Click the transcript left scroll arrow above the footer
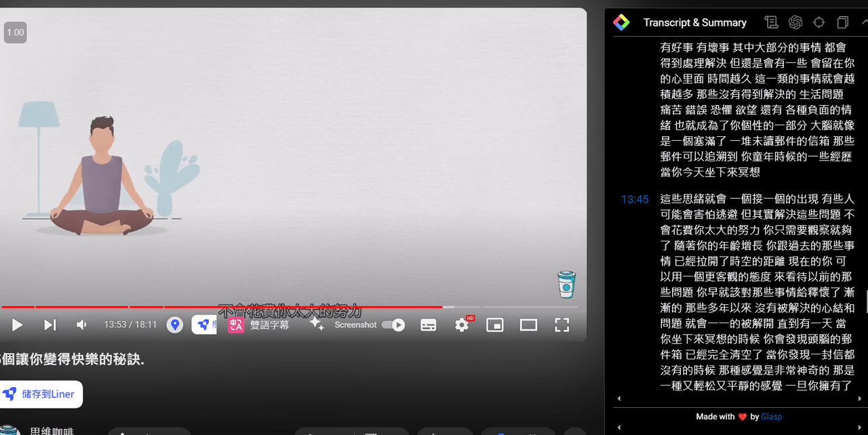Screen dimensions: 868x435 tap(618, 399)
